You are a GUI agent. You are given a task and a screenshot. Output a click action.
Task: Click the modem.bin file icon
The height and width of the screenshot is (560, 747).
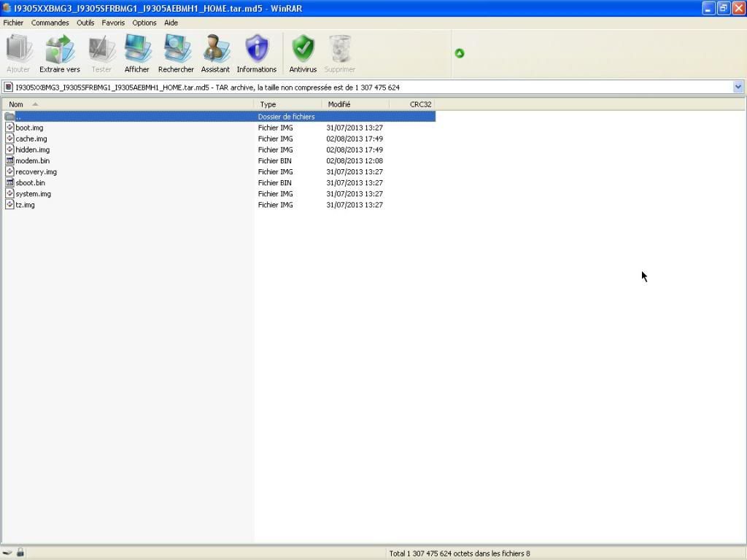point(9,160)
